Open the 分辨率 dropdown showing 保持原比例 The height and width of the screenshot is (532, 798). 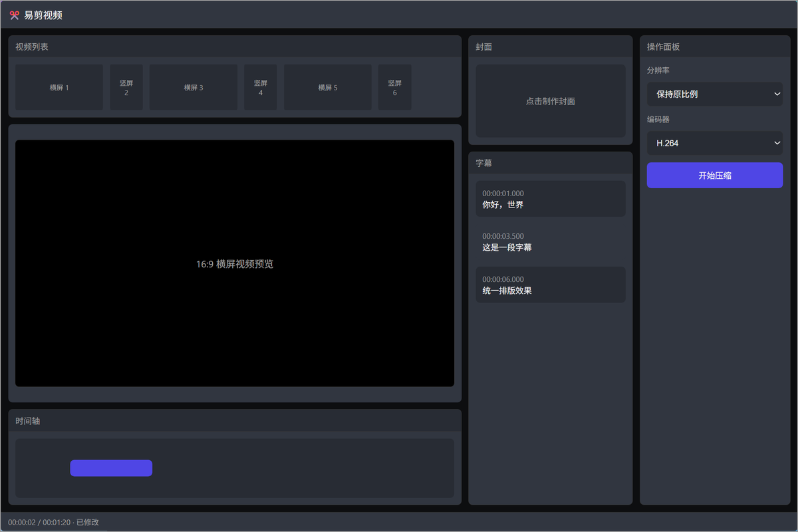click(x=715, y=94)
